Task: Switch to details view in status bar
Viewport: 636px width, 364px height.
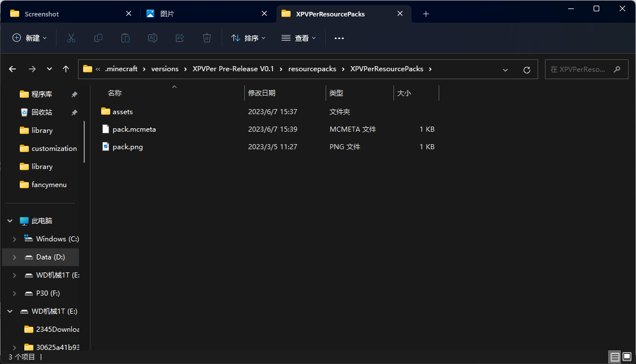Action: (x=615, y=357)
